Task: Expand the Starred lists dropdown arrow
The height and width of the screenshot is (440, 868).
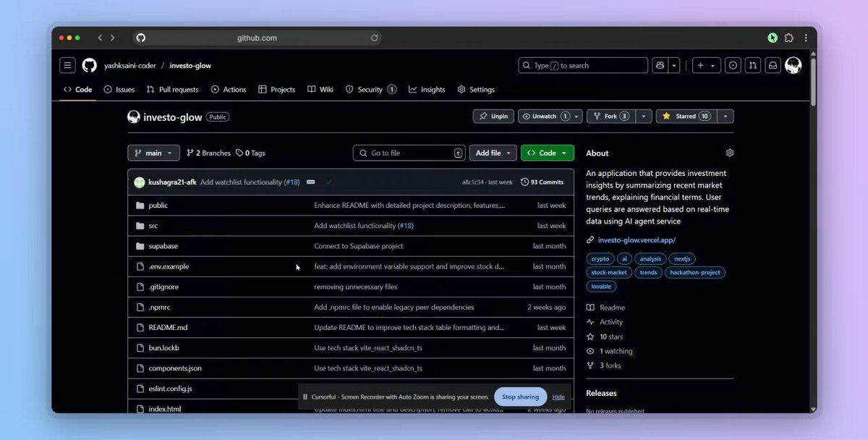Action: tap(726, 116)
